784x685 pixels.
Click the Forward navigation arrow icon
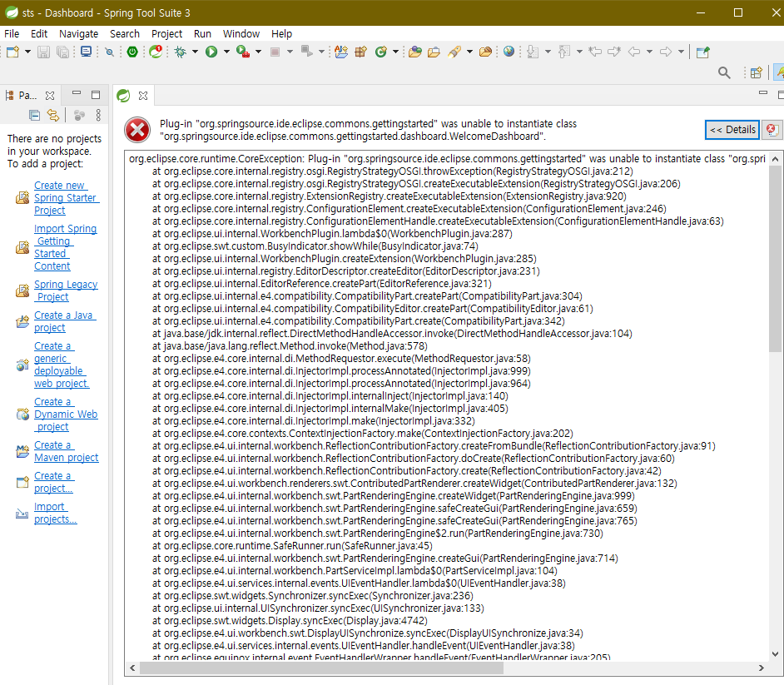pos(666,52)
